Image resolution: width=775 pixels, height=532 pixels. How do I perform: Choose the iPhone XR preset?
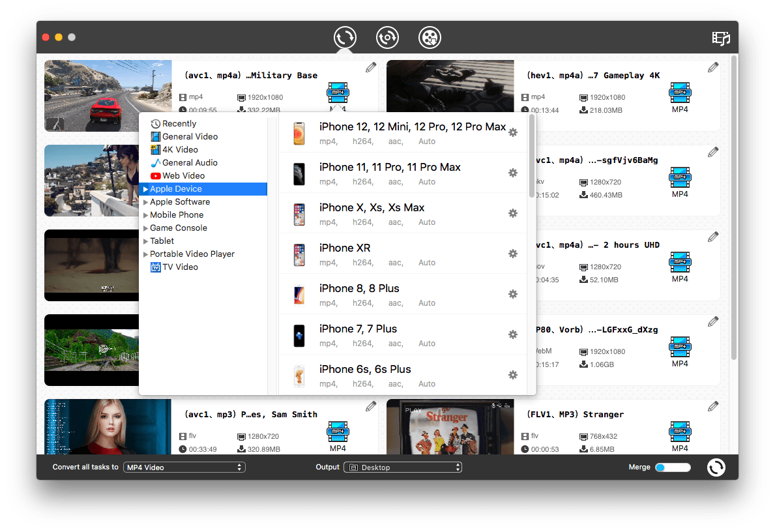(403, 254)
